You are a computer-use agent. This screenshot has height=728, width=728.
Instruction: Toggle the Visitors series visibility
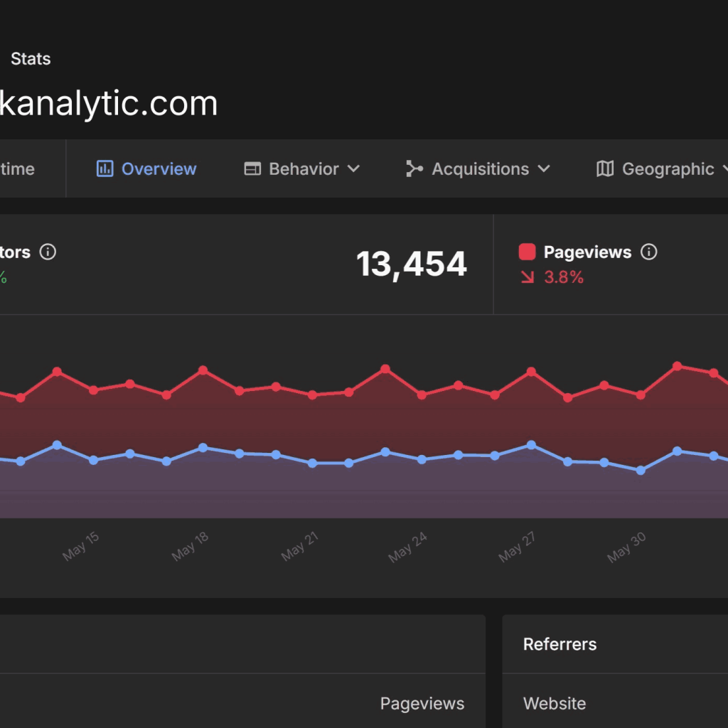pos(14,252)
